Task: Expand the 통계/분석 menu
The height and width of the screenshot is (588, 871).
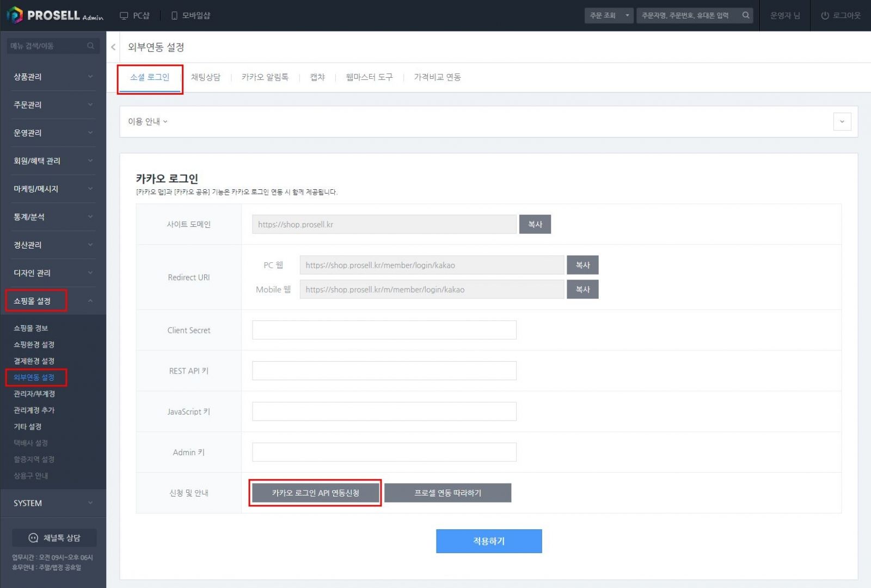Action: [x=53, y=216]
